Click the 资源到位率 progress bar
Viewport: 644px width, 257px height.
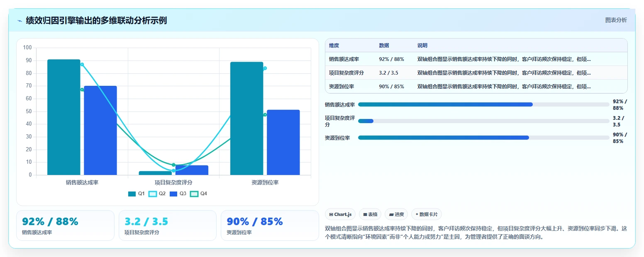484,138
